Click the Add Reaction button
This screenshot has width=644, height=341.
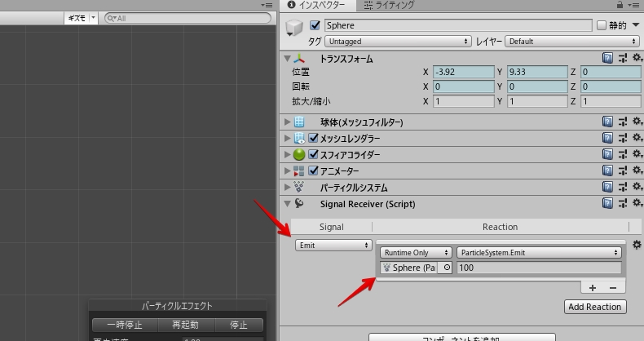595,307
